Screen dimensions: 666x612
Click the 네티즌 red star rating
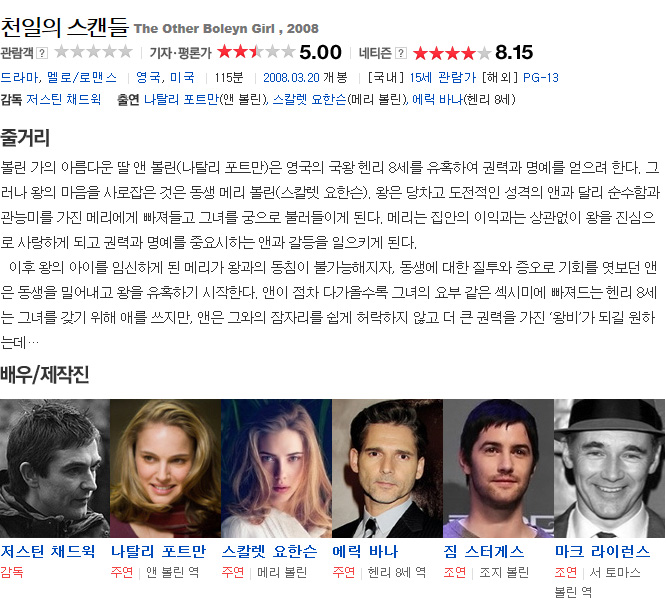pyautogui.click(x=452, y=53)
